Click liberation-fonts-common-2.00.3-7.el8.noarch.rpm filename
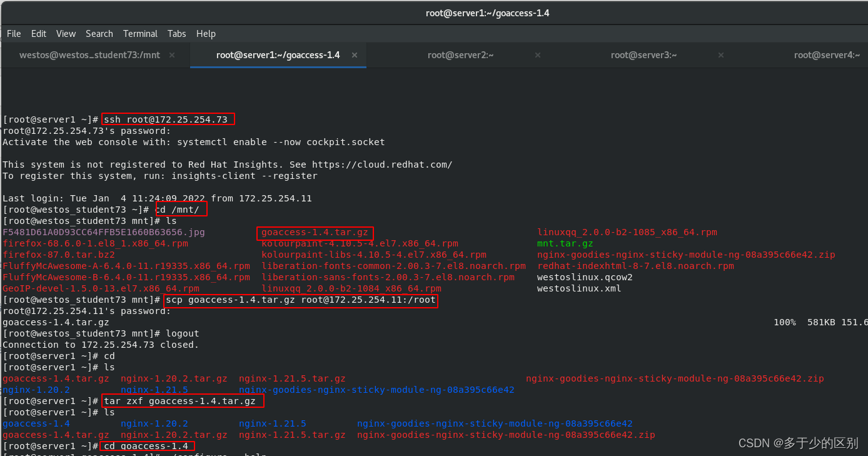 tap(393, 266)
